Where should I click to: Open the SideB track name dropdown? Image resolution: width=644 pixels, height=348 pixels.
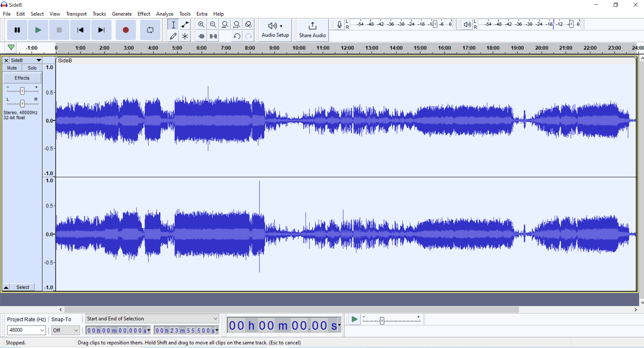pos(26,60)
